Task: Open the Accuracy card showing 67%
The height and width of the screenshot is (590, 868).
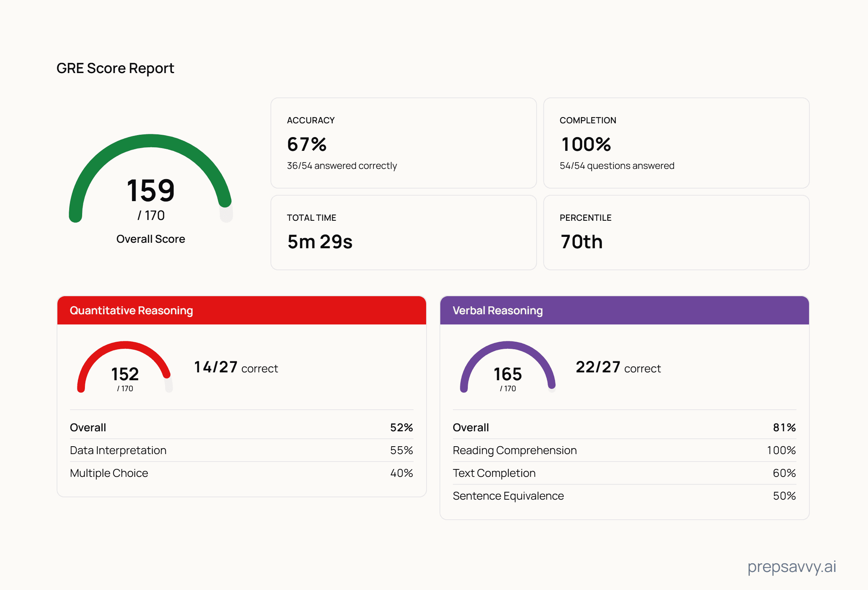Action: pos(404,143)
